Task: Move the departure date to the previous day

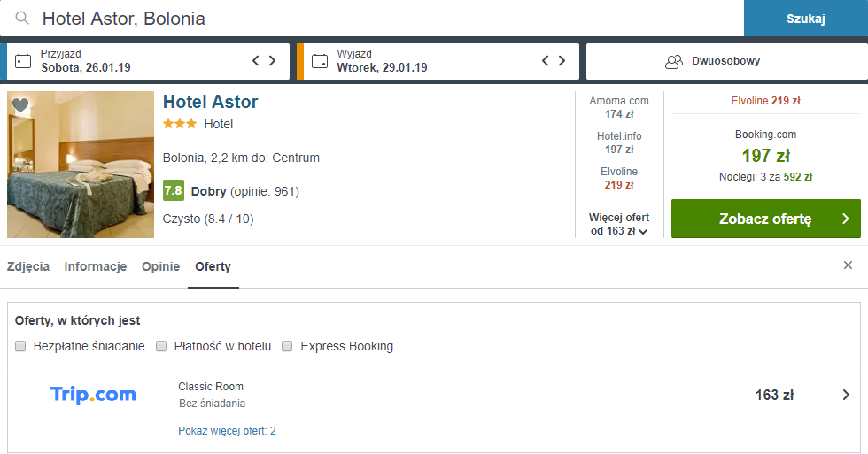Action: [546, 61]
